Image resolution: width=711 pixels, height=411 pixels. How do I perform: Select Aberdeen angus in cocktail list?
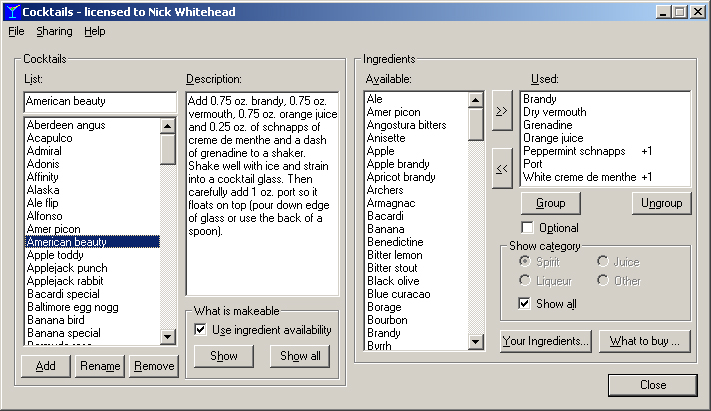(92, 125)
